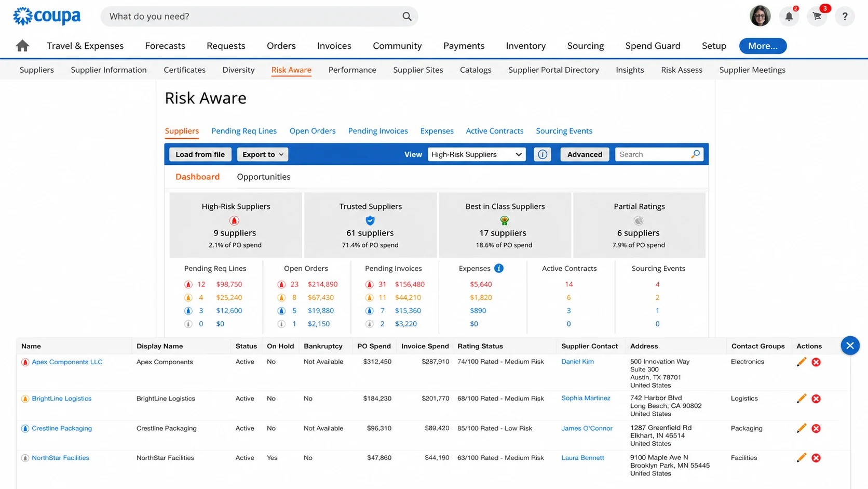Switch to Sourcing Events tab

(x=564, y=131)
